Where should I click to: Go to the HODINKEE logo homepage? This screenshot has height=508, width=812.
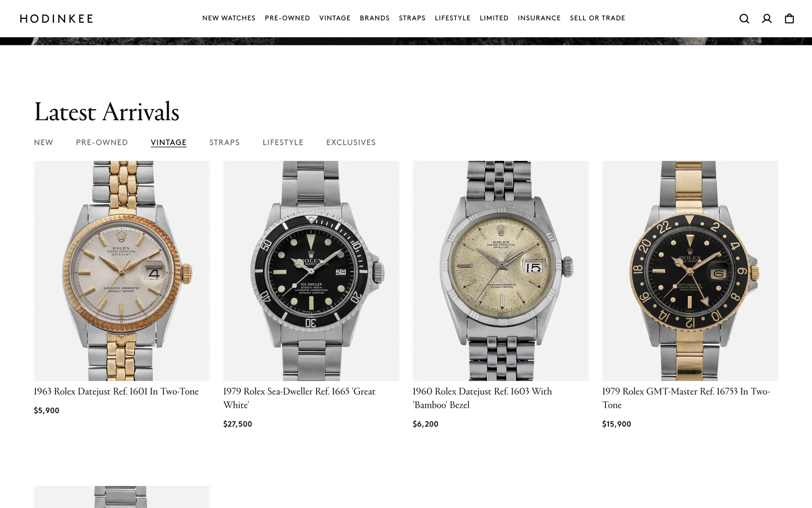(57, 19)
